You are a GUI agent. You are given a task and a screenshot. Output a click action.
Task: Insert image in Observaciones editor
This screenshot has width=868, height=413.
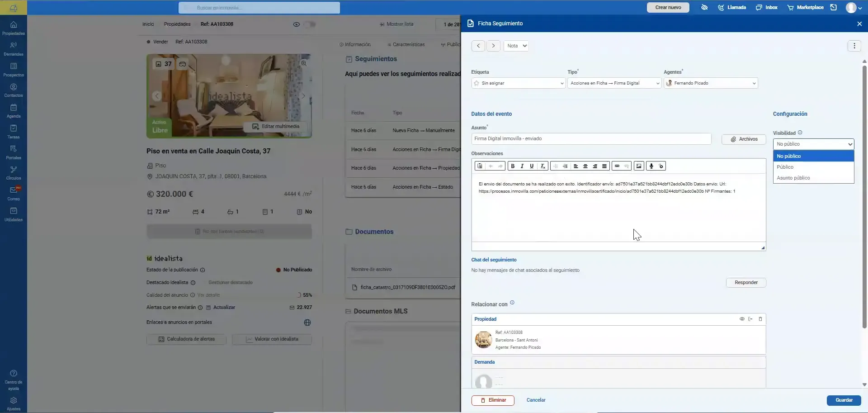pyautogui.click(x=639, y=166)
